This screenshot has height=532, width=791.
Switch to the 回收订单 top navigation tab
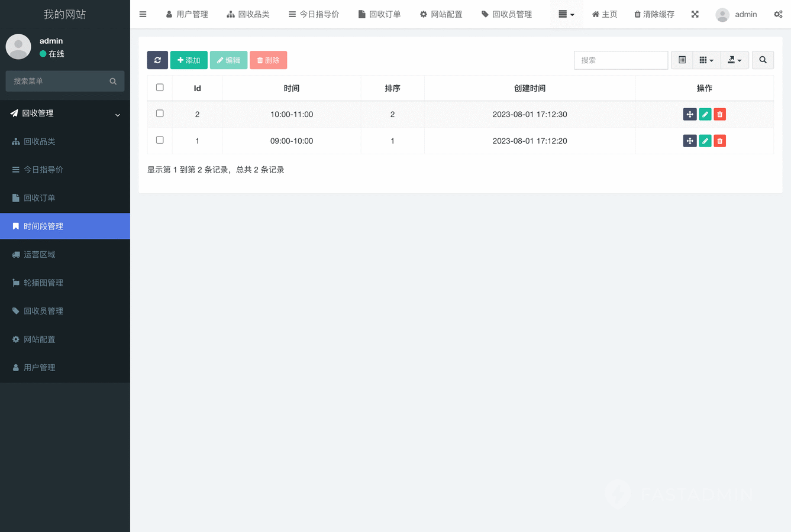coord(379,14)
